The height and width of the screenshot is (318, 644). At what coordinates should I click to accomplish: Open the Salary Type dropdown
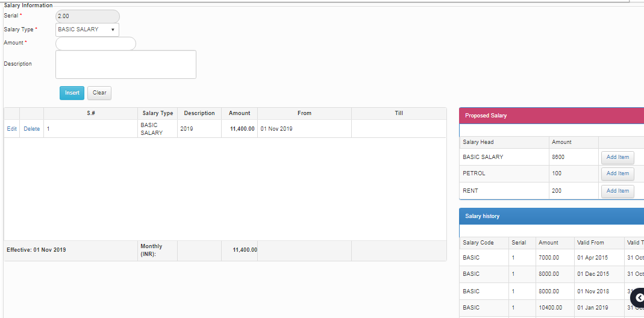pos(87,30)
